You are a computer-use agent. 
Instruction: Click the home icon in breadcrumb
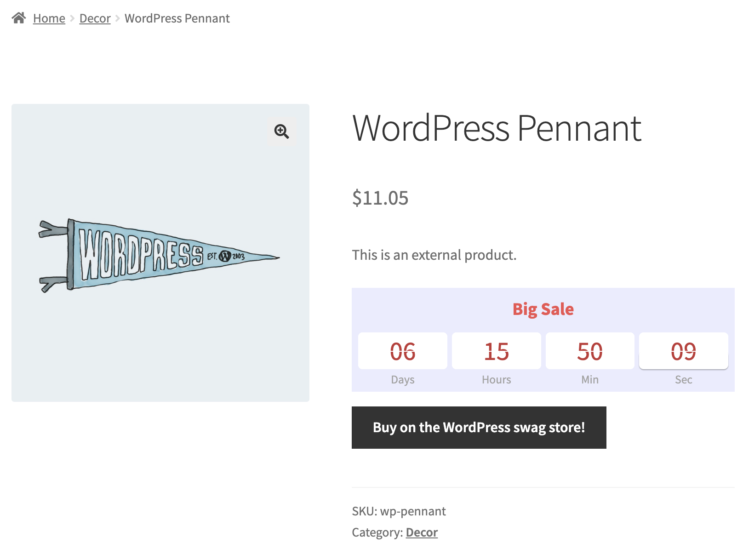[x=19, y=18]
